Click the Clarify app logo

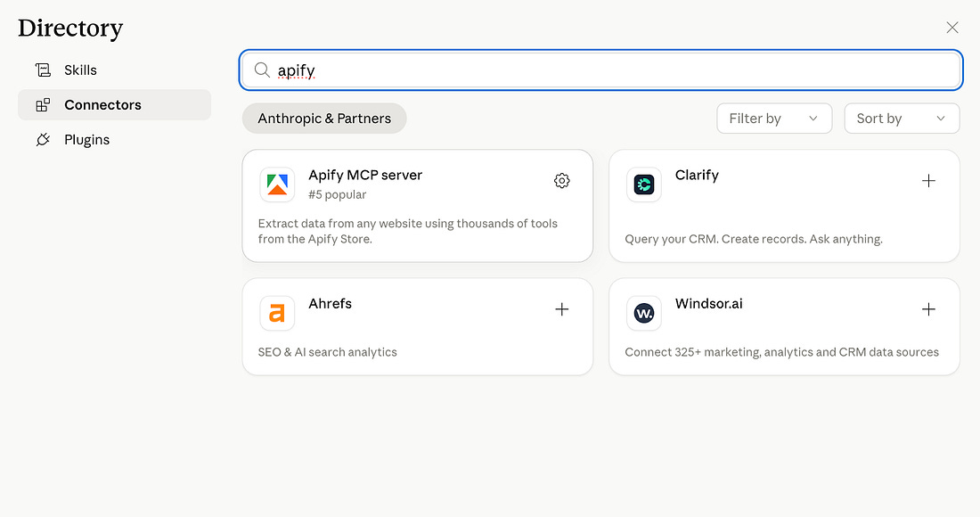click(x=644, y=185)
